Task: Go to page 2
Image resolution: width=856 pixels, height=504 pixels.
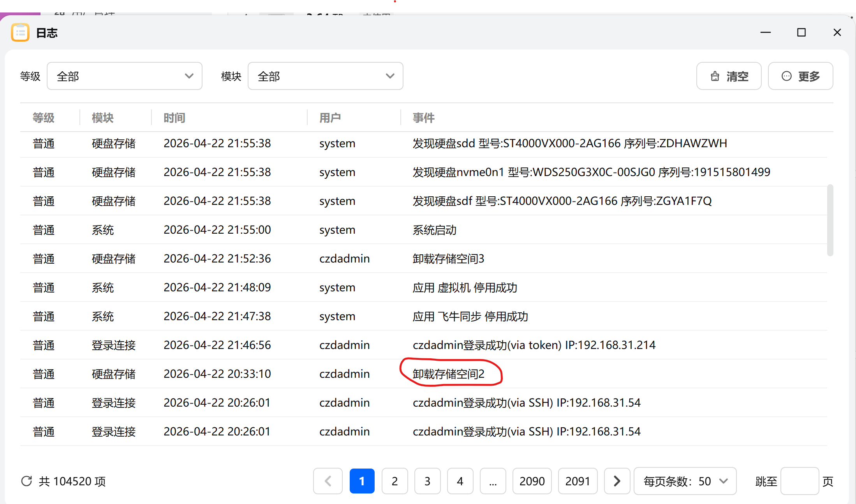Action: (395, 481)
